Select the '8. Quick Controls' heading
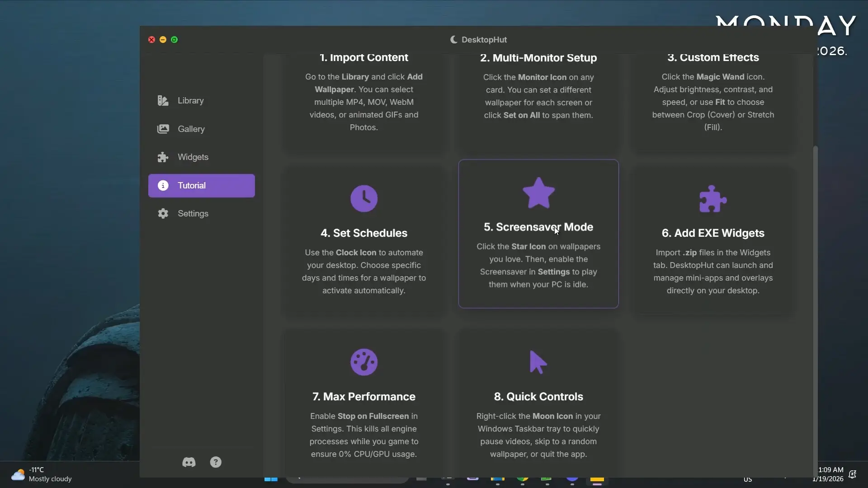The width and height of the screenshot is (868, 488). 538,397
